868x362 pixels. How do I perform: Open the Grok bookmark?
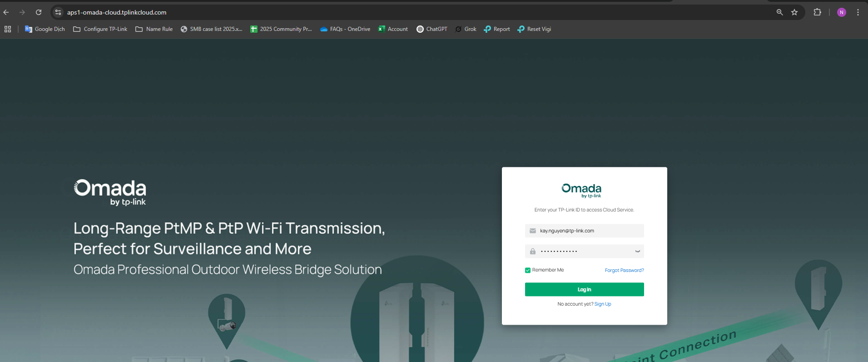[466, 29]
